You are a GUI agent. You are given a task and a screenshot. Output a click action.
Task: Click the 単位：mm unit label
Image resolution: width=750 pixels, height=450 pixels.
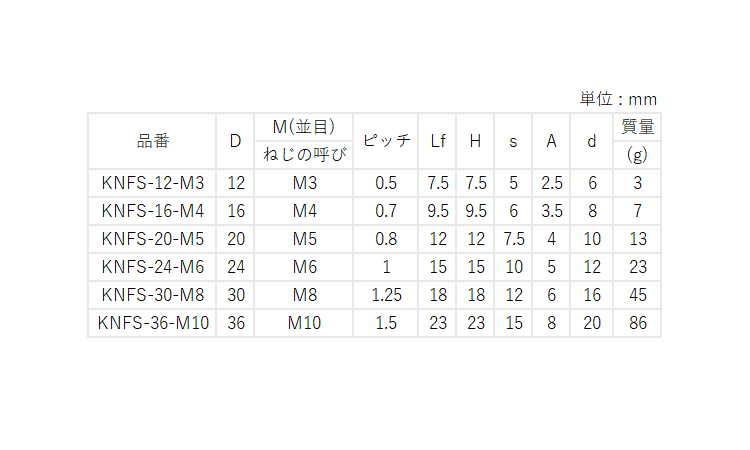click(618, 99)
